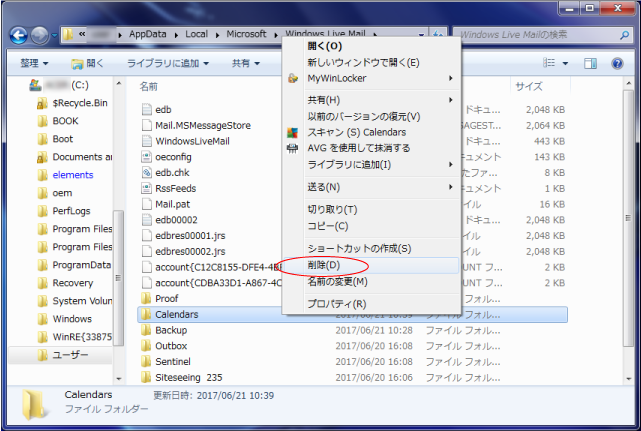Click Local in the address breadcrumb

(x=197, y=34)
